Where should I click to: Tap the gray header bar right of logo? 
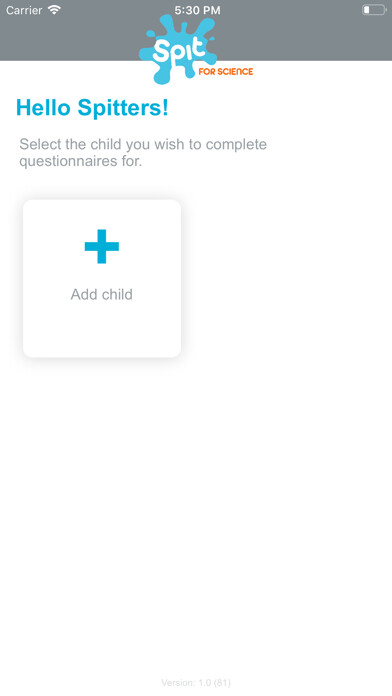(x=305, y=40)
